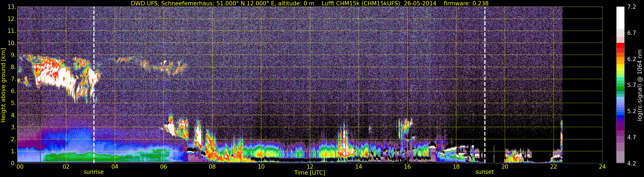Click the chart title mentioning DWD UFS Schneefernerhaus
Image resolution: width=644 pixels, height=177 pixels.
309,3
